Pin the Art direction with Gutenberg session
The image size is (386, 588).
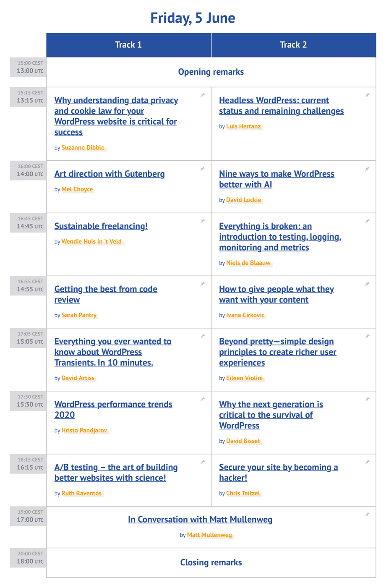202,169
